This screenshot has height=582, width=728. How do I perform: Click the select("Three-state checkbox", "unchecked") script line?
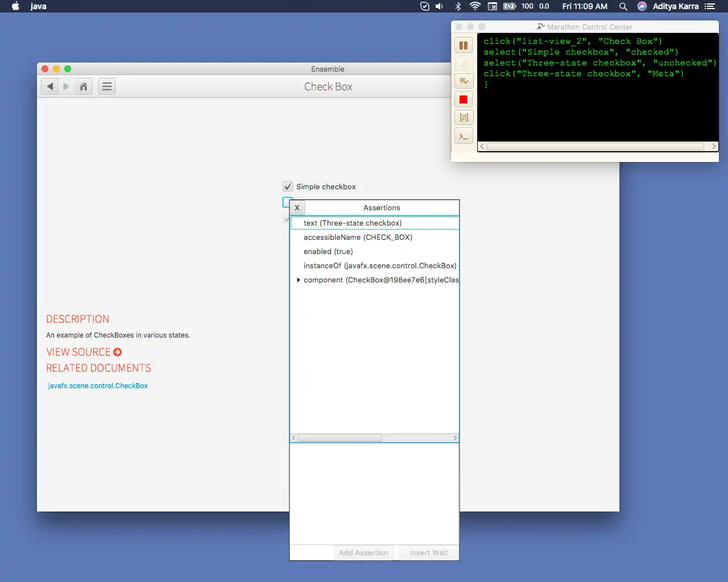click(600, 63)
